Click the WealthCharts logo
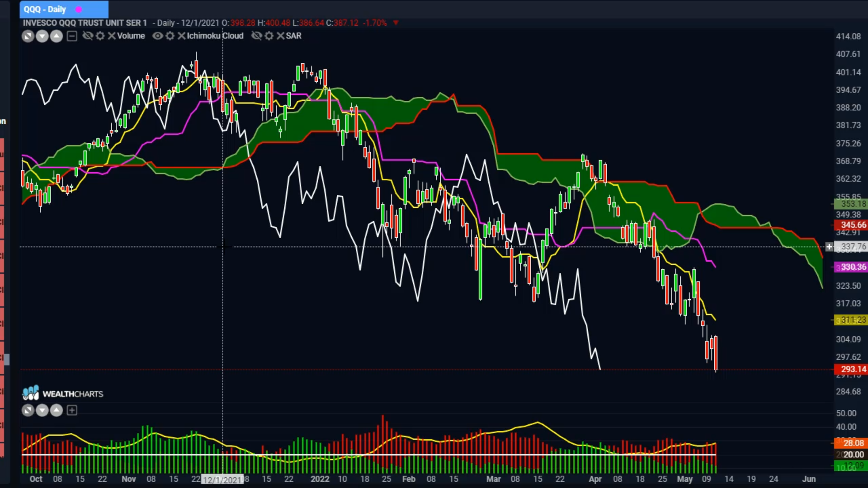 tap(63, 393)
